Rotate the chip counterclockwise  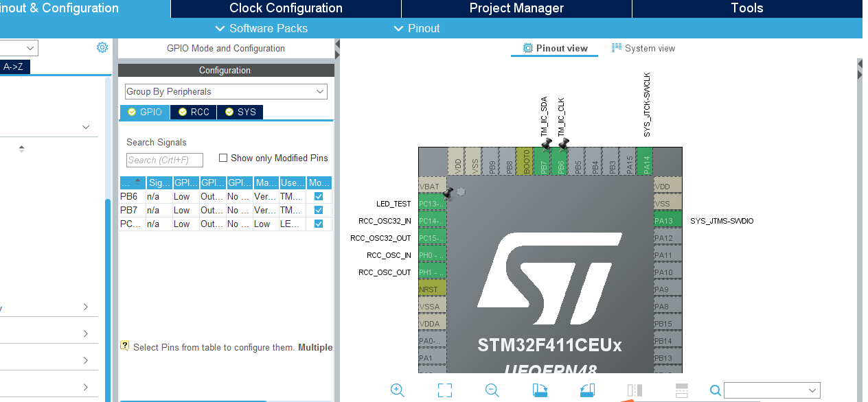click(x=587, y=390)
